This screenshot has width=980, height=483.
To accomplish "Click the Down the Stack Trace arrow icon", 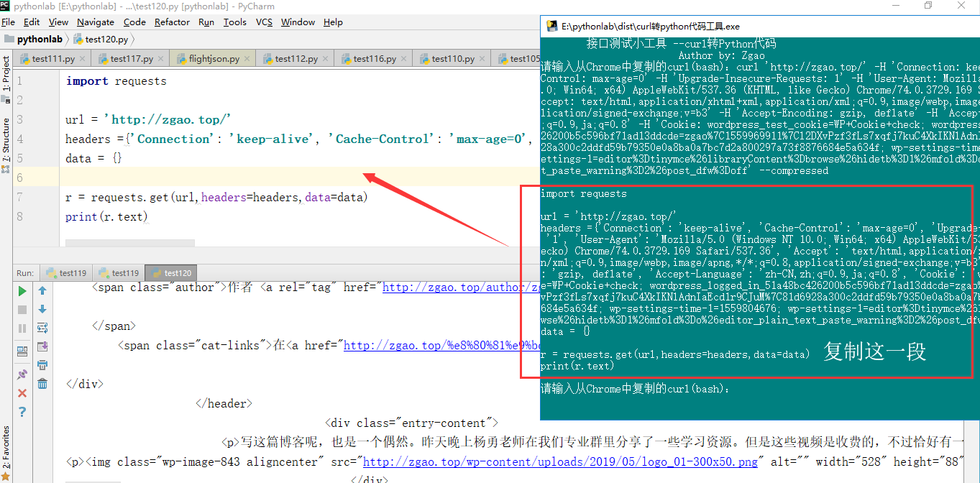I will [42, 308].
